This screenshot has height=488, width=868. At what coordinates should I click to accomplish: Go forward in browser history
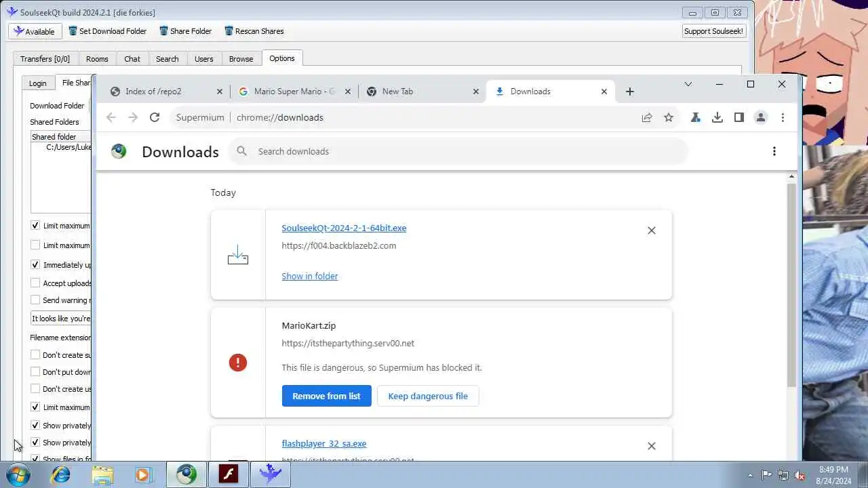pos(133,117)
